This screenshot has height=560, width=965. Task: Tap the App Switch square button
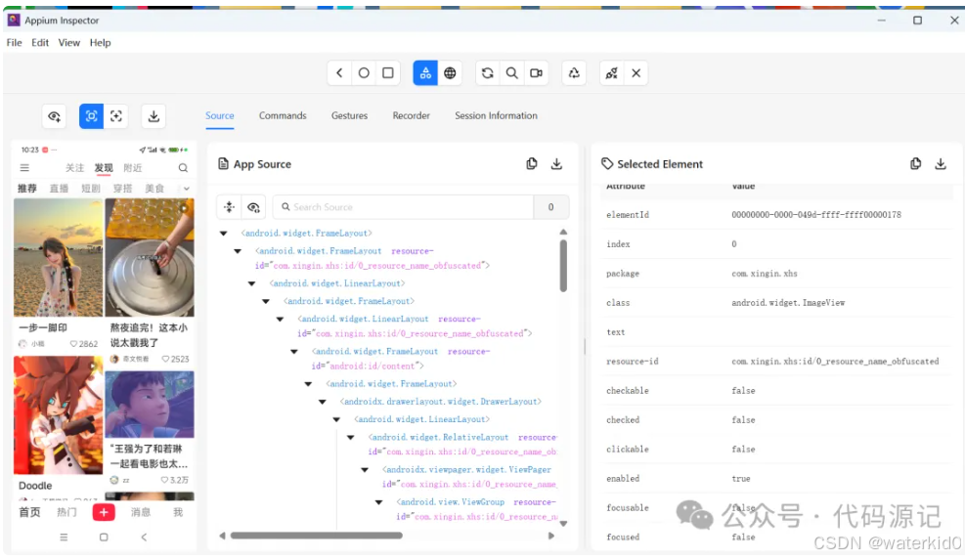pyautogui.click(x=388, y=73)
